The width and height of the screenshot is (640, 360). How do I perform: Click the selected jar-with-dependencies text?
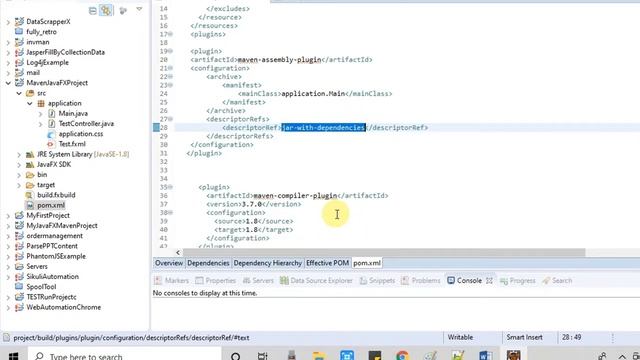[x=323, y=128]
